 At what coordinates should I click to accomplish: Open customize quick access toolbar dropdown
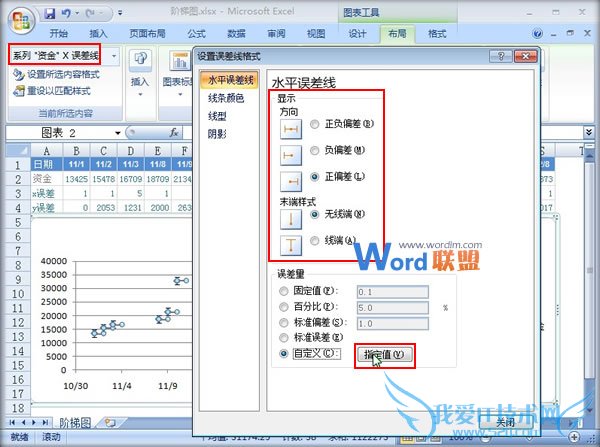(x=120, y=13)
